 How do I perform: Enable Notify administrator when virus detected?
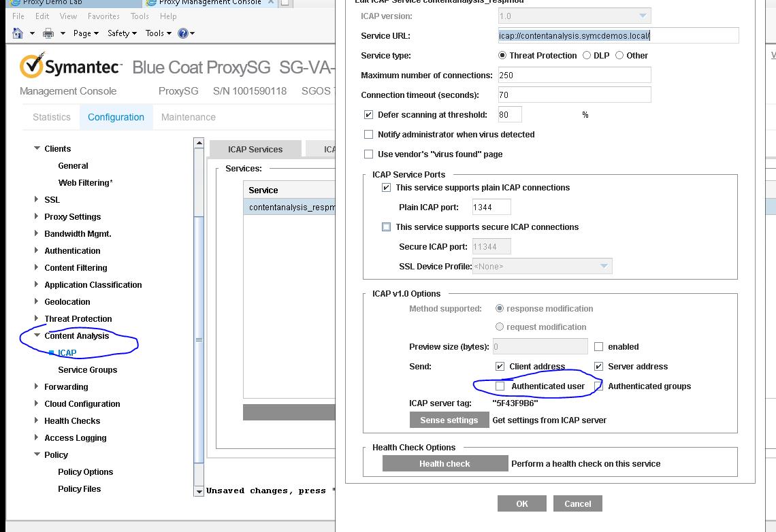click(369, 135)
